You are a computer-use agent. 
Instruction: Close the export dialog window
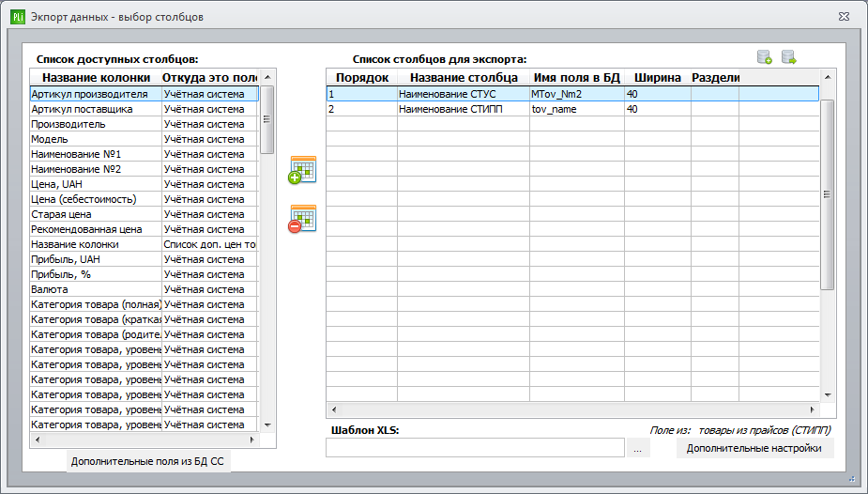pos(844,17)
